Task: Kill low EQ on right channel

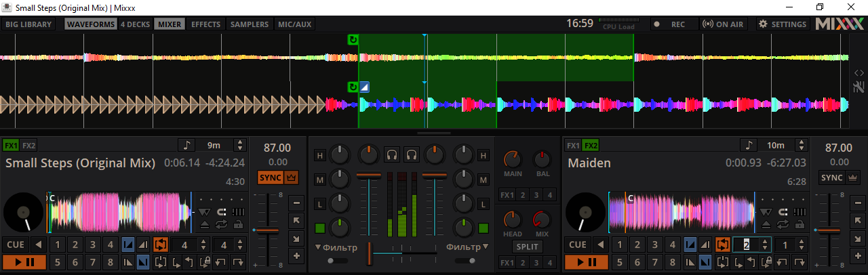Action: pyautogui.click(x=484, y=203)
